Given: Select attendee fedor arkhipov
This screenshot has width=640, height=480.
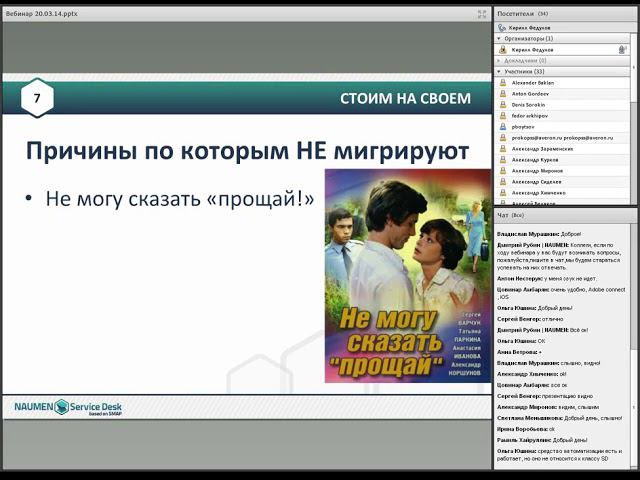Looking at the screenshot, I should click(x=563, y=116).
